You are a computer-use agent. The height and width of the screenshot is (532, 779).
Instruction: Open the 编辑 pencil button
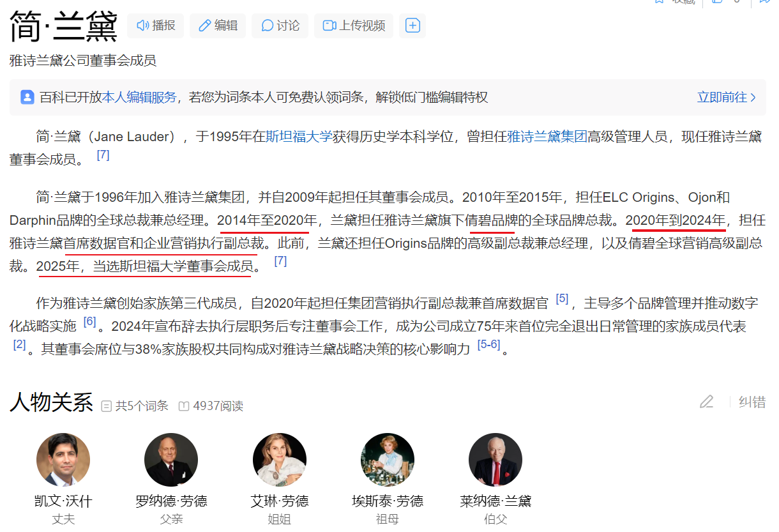point(218,26)
